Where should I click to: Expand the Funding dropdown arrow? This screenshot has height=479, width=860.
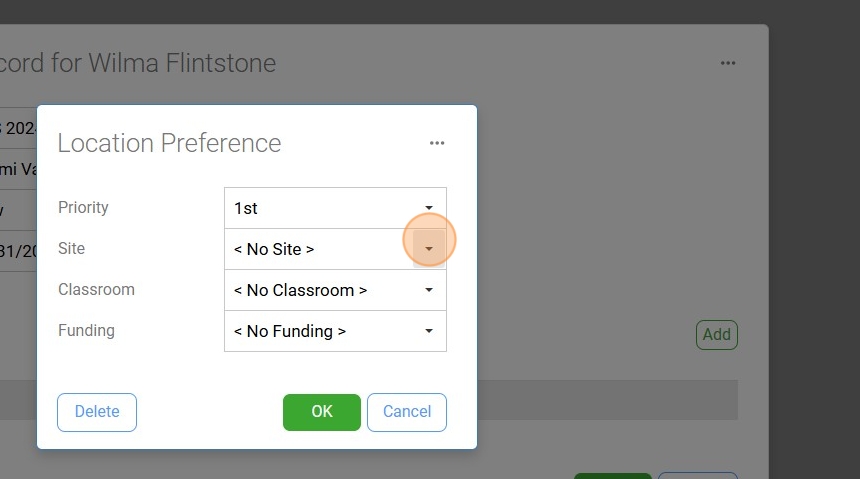click(x=429, y=331)
